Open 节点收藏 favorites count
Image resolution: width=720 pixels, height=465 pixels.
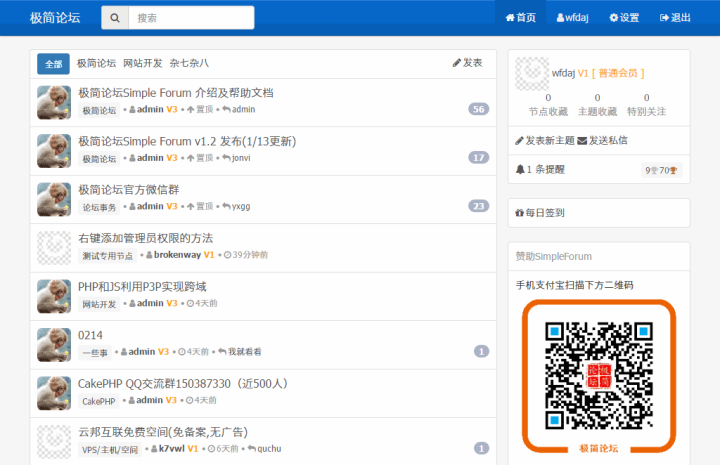coord(548,105)
